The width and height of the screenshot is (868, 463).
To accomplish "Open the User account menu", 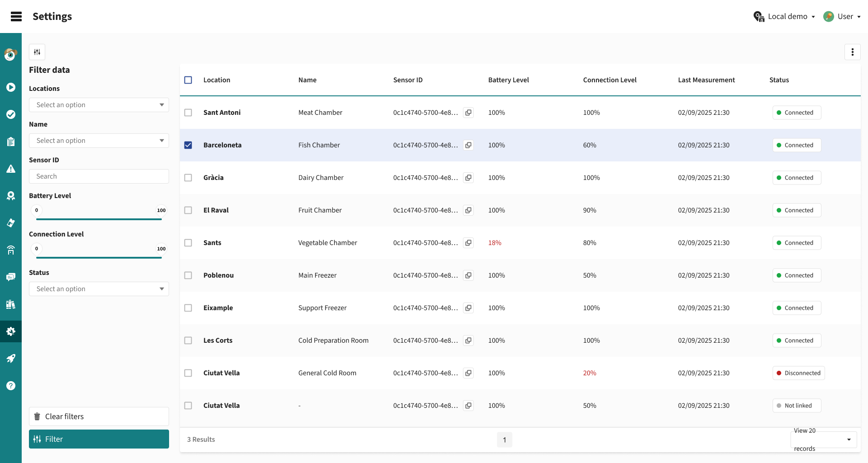I will (x=842, y=17).
